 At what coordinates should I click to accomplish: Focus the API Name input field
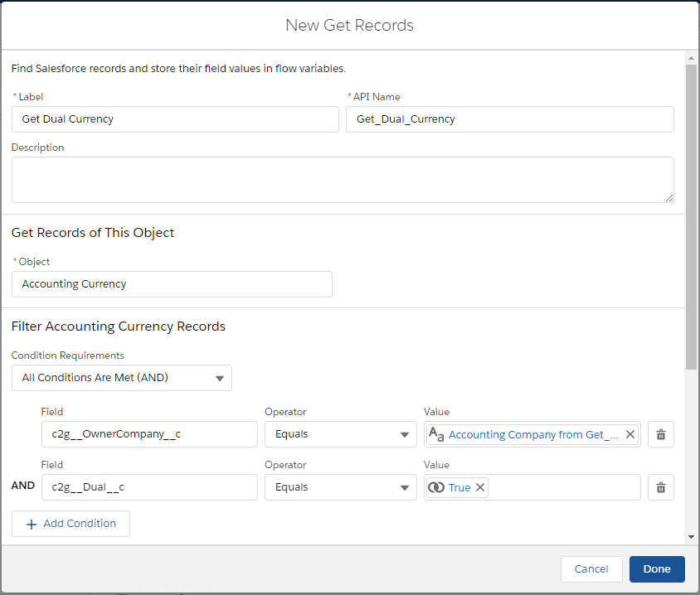pos(509,119)
